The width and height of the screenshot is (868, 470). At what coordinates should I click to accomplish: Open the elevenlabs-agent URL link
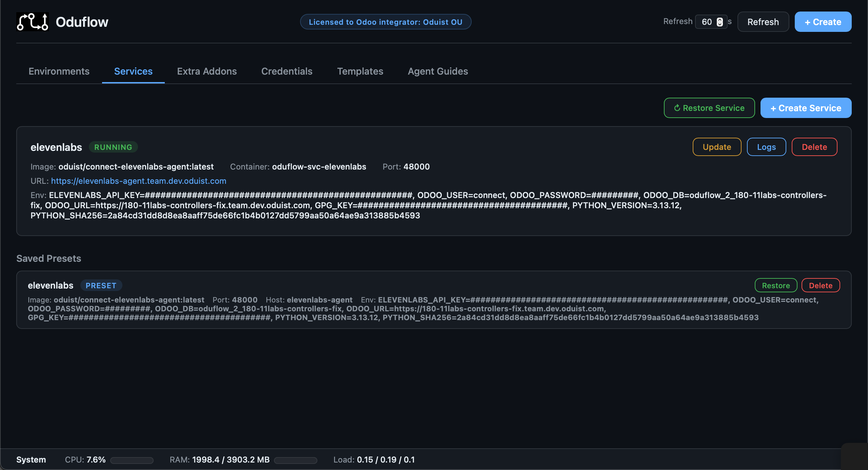point(138,181)
